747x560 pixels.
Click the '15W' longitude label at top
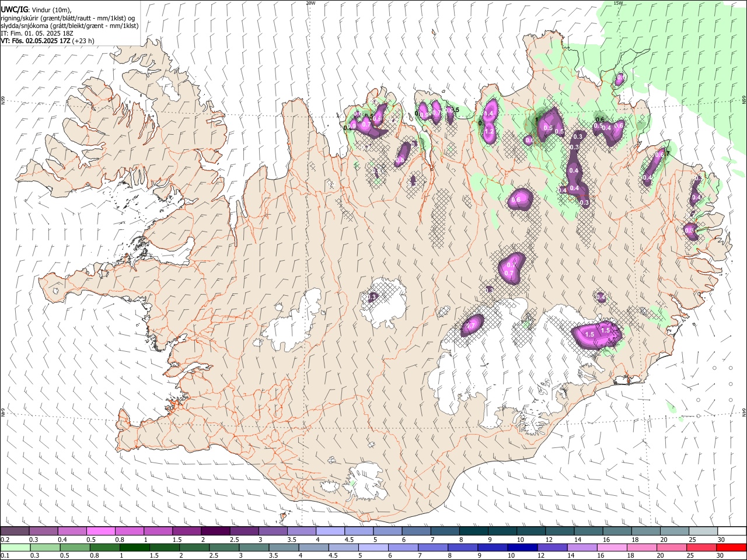coord(618,3)
